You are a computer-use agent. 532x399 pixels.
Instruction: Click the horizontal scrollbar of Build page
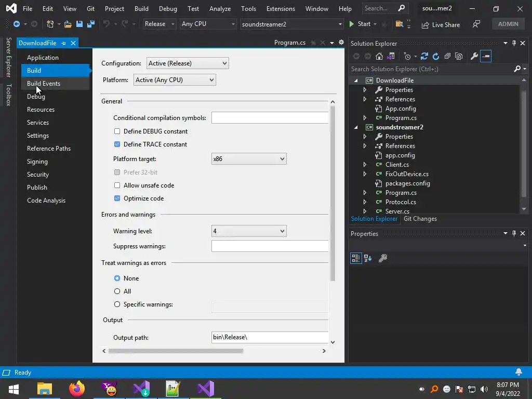(x=176, y=351)
